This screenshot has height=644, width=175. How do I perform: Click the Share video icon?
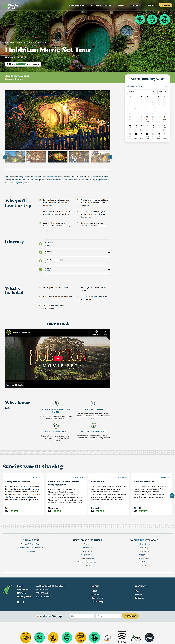pos(105,333)
